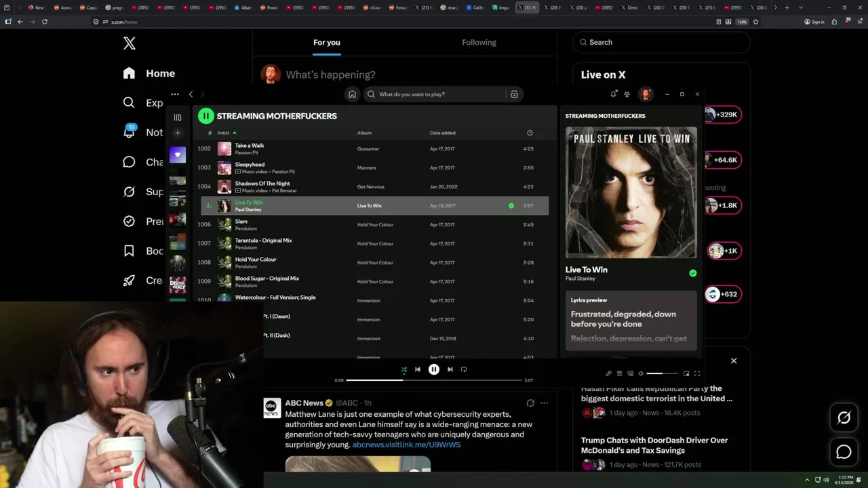Sort playlist by duration clock icon
This screenshot has width=868, height=488.
[530, 133]
